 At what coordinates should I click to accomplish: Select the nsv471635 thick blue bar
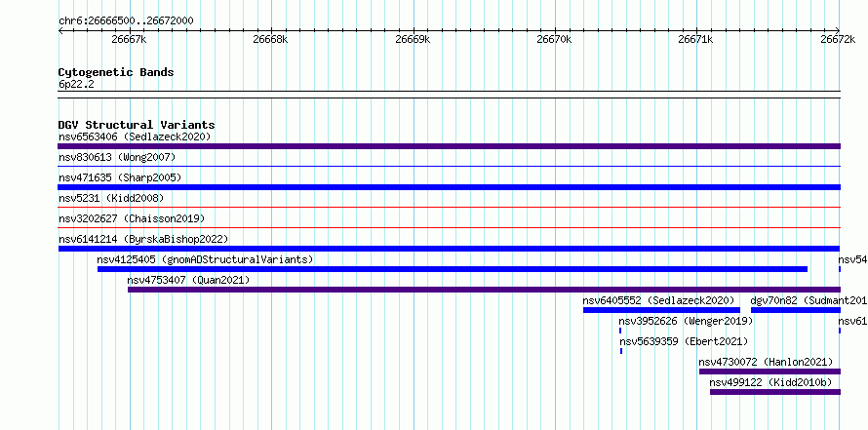(449, 187)
